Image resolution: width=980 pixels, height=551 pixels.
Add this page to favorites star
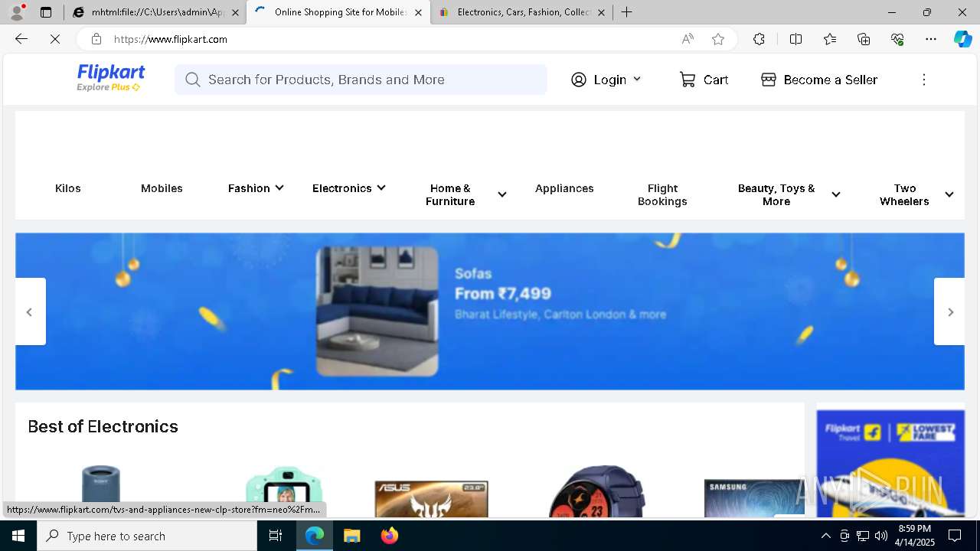(x=718, y=39)
